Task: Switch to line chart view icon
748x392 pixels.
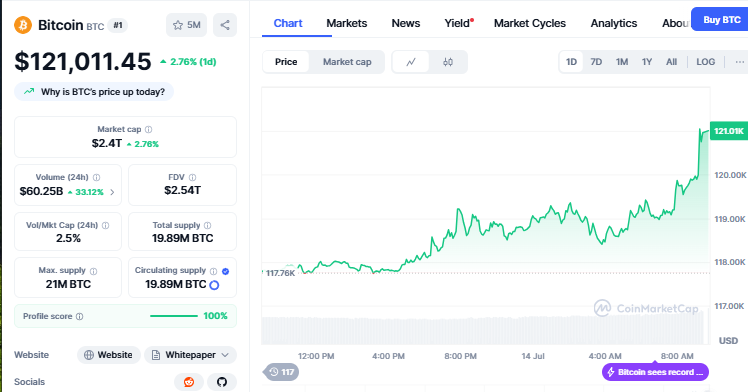Action: 411,62
